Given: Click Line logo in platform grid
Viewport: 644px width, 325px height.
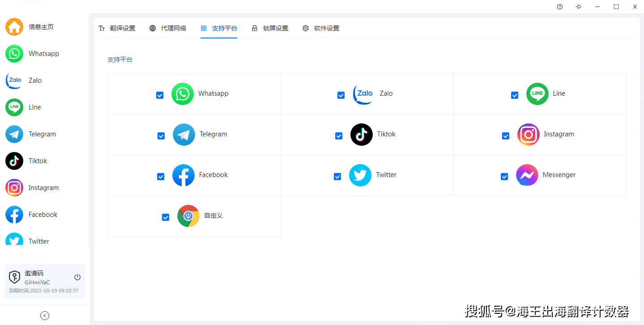Looking at the screenshot, I should (x=537, y=94).
